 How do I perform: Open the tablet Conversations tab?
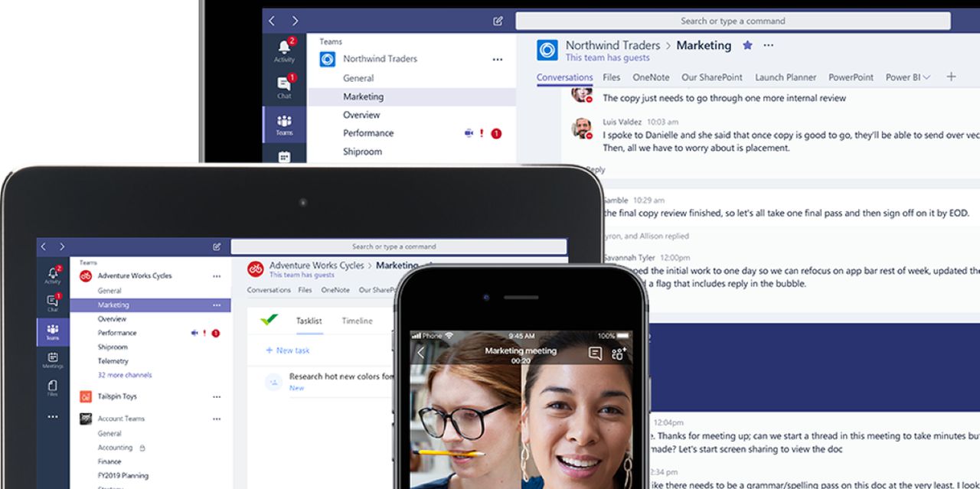click(269, 290)
